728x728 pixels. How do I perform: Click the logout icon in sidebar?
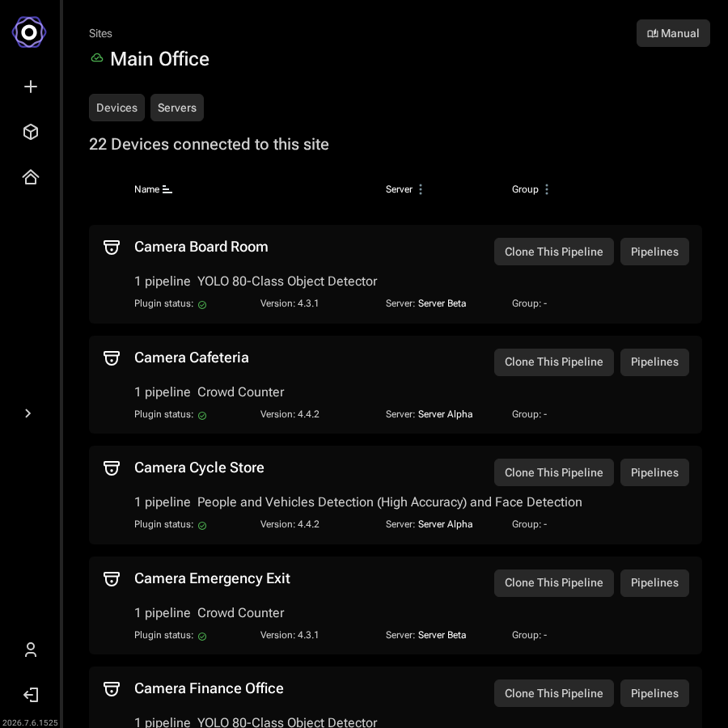tap(31, 695)
